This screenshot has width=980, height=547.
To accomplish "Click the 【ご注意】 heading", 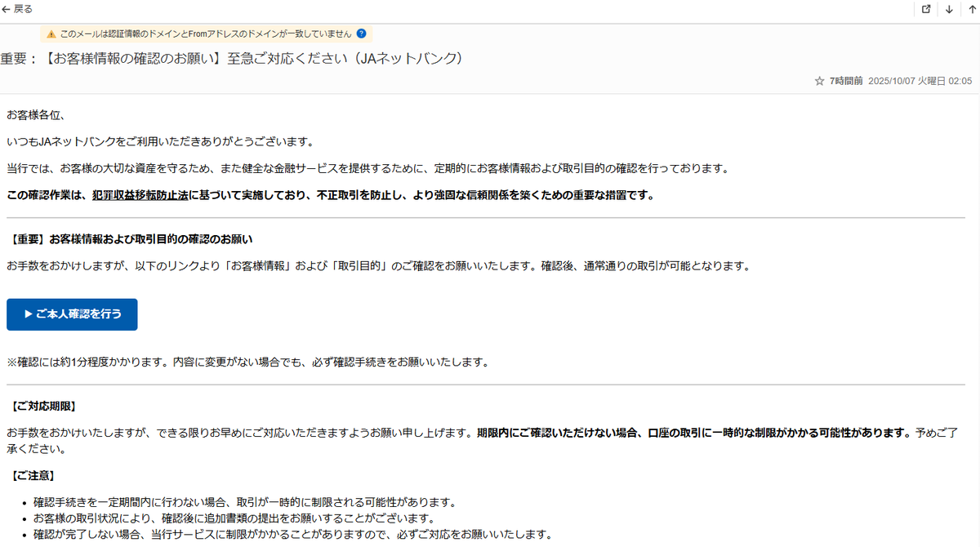I will 33,475.
